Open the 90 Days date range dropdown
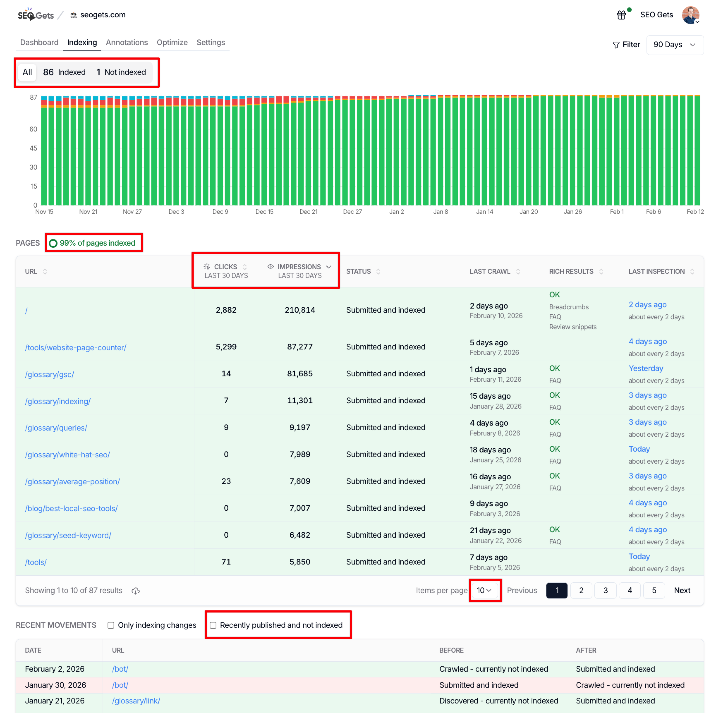728x713 pixels. (x=674, y=45)
